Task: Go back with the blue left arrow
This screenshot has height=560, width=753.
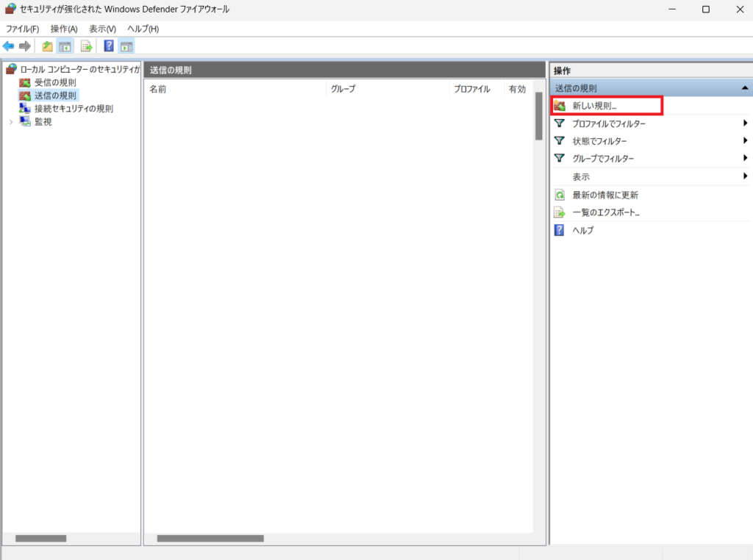Action: (x=8, y=46)
